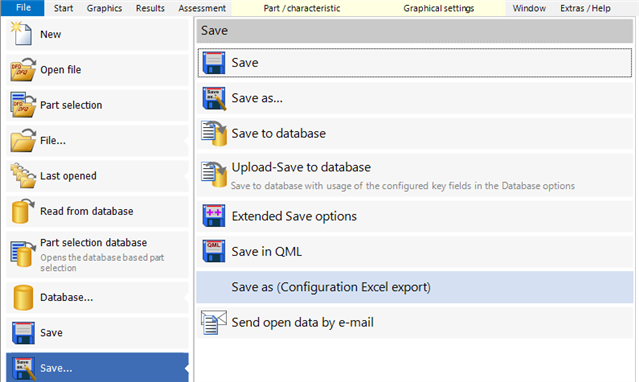Click the New file icon
The height and width of the screenshot is (382, 639).
tap(21, 33)
